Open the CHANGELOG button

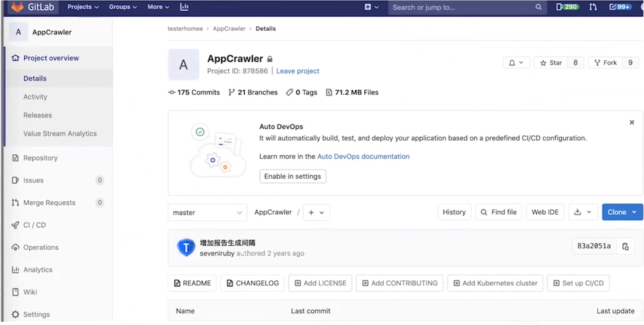point(253,283)
